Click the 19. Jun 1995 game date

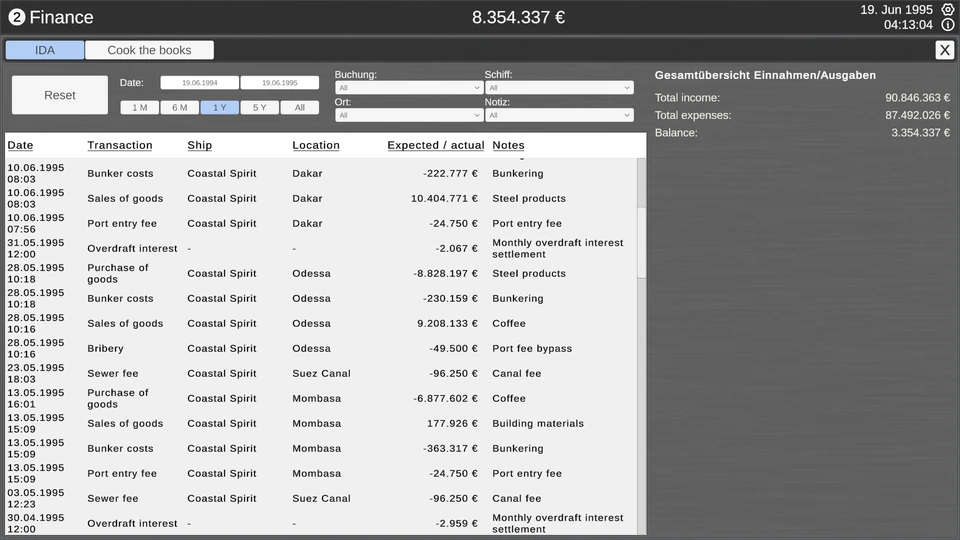click(896, 10)
